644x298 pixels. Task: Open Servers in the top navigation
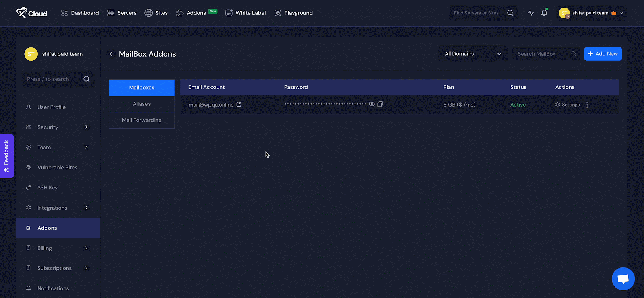tap(122, 13)
